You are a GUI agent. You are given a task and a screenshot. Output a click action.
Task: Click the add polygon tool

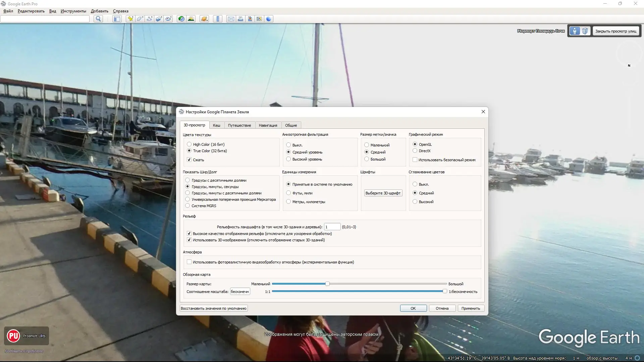click(140, 19)
